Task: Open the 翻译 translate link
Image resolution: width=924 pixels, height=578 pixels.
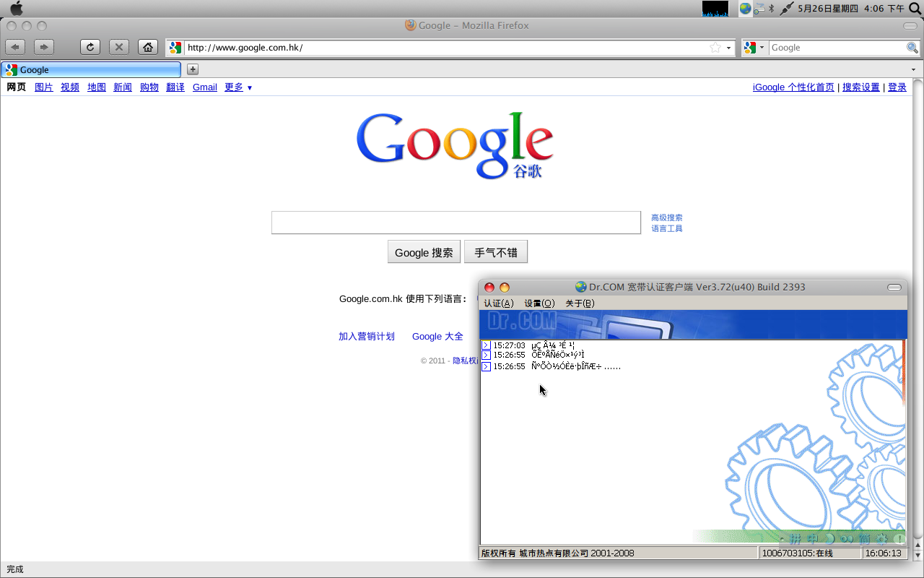Action: [x=175, y=87]
